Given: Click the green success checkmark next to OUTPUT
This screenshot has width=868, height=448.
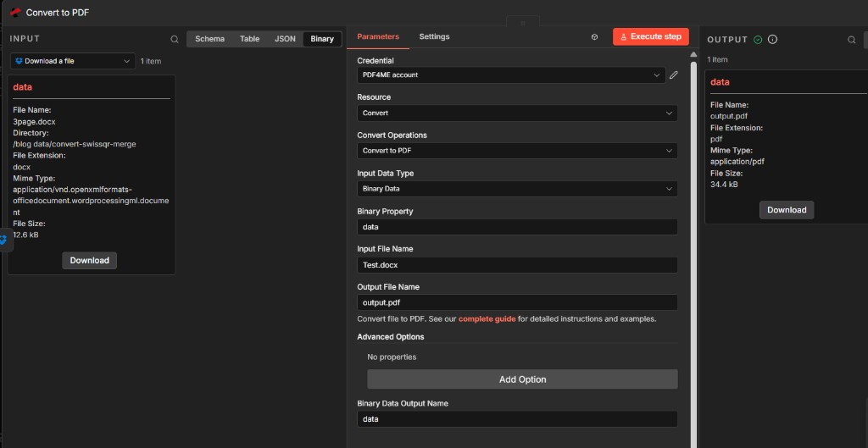Looking at the screenshot, I should point(758,40).
